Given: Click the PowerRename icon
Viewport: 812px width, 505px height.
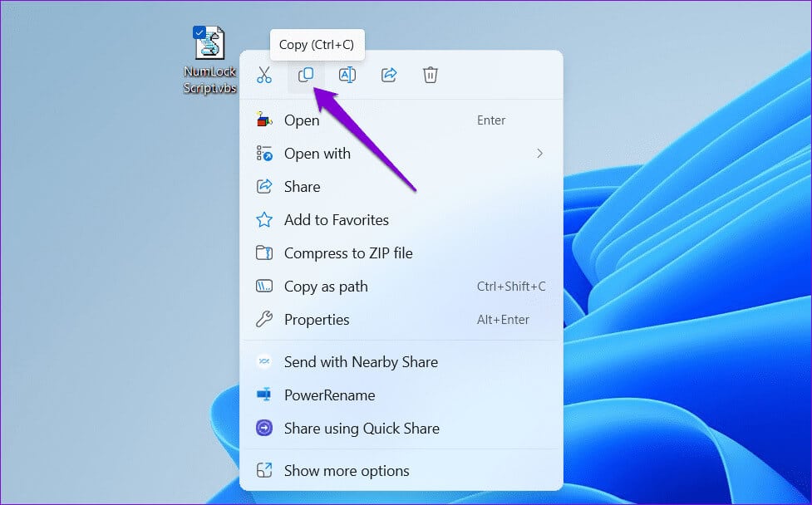Looking at the screenshot, I should point(264,395).
